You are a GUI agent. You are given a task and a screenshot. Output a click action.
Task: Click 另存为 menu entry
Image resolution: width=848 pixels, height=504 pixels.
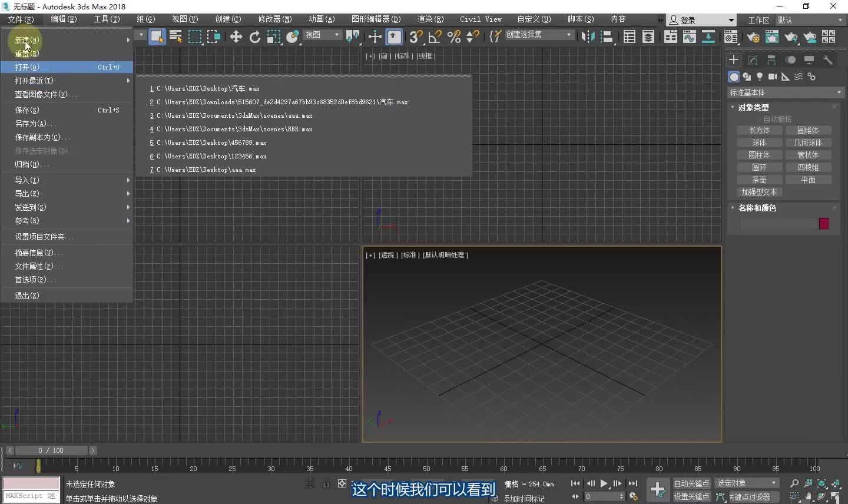tap(67, 124)
